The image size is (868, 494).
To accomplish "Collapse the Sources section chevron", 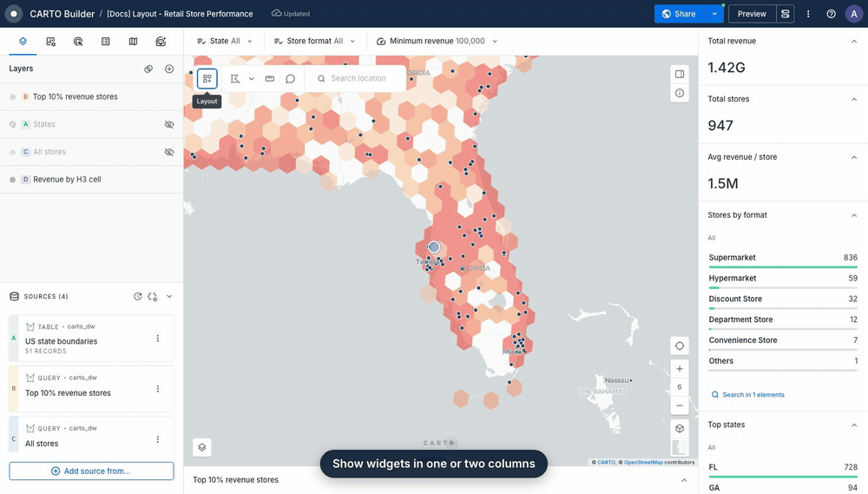I will 169,296.
